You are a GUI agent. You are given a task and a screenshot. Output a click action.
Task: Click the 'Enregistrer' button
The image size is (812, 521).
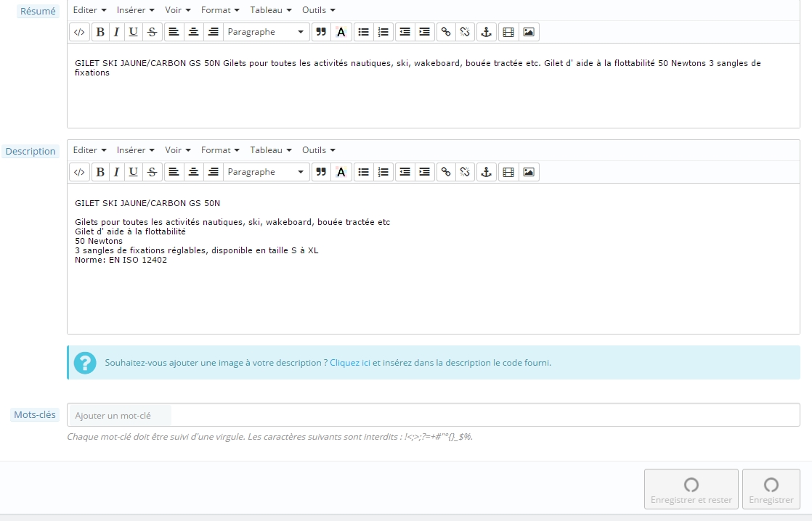click(771, 489)
